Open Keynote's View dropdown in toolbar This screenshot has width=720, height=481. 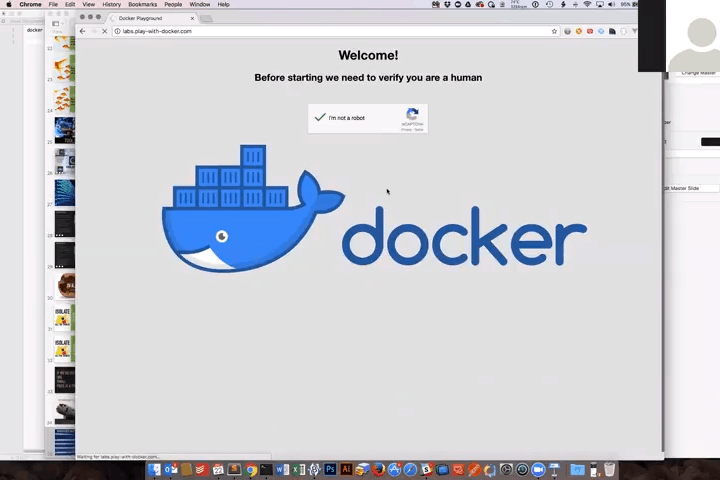pyautogui.click(x=56, y=23)
